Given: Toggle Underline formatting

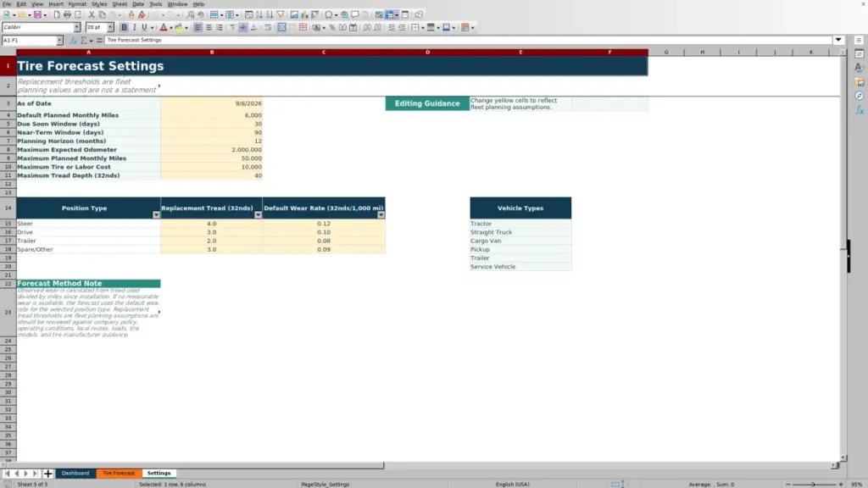Looking at the screenshot, I should pos(144,27).
